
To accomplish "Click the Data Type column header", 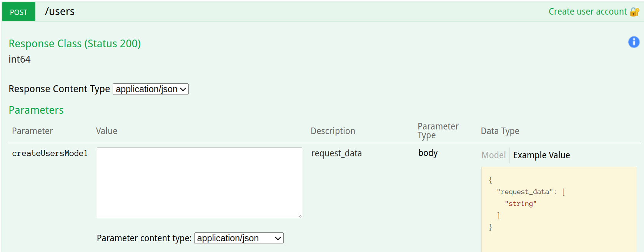I will pos(500,131).
